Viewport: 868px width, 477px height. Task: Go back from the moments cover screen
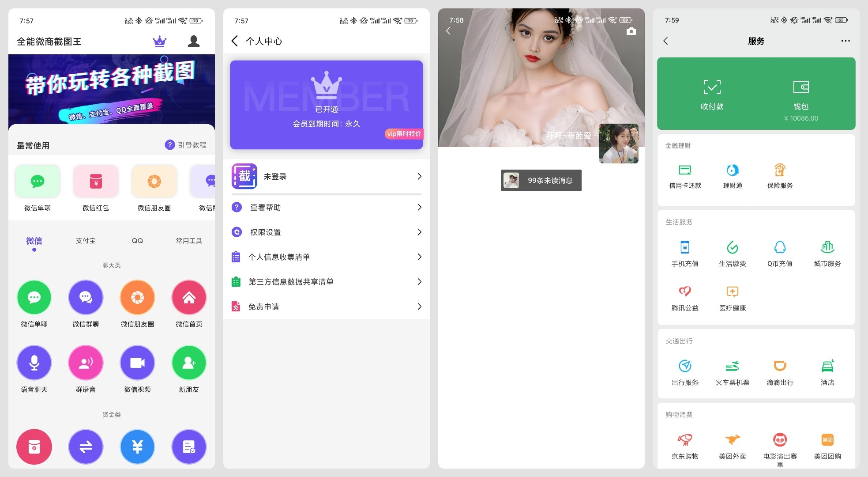[448, 31]
